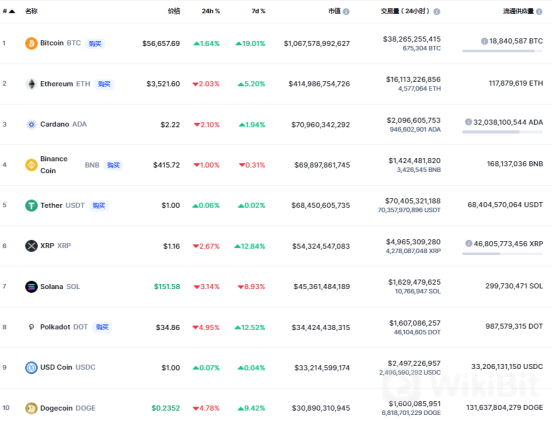Click the Cardano circulating supply progress bar

click(x=502, y=132)
